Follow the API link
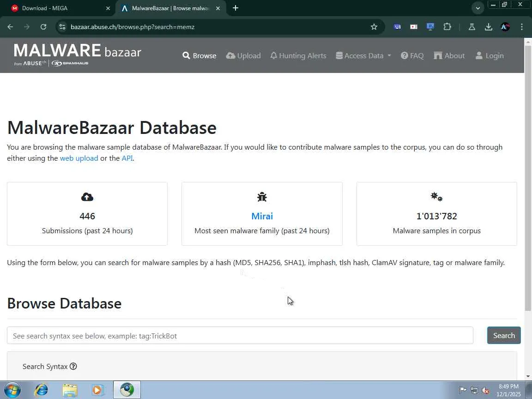Viewport: 532px width, 399px height. tap(127, 158)
